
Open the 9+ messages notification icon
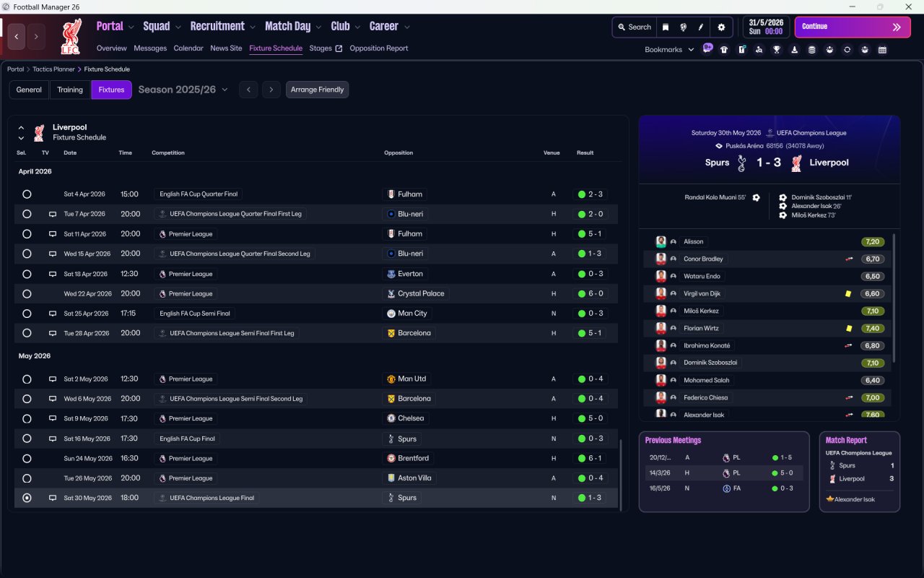[x=707, y=49]
